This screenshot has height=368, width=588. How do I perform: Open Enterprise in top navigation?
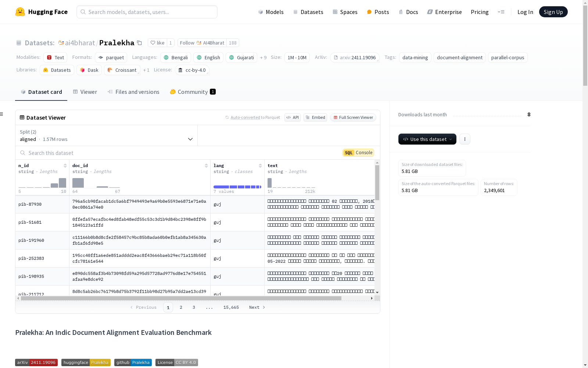(444, 12)
